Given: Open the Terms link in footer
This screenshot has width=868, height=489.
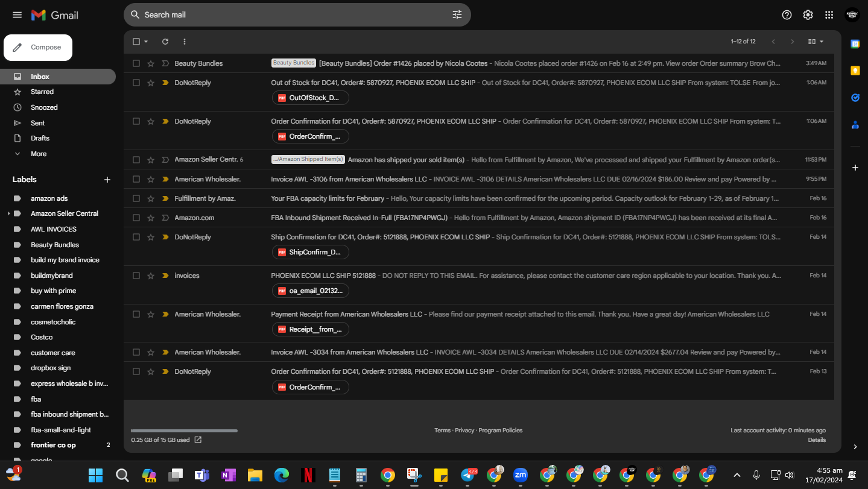Looking at the screenshot, I should click(x=442, y=431).
